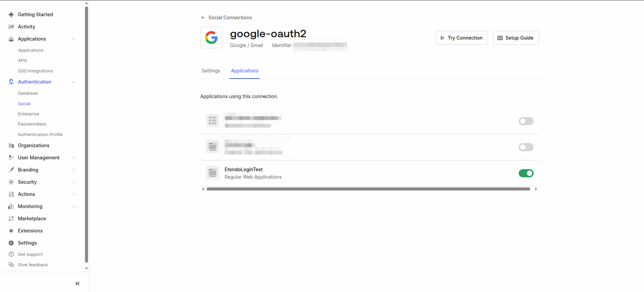Click the back arrow to Social Connections
Screen dimensions: 644x292
[x=203, y=18]
